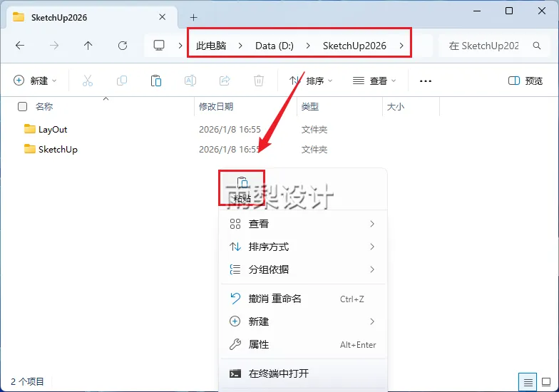Click the computer monitor icon in address bar
The height and width of the screenshot is (392, 559).
point(159,46)
